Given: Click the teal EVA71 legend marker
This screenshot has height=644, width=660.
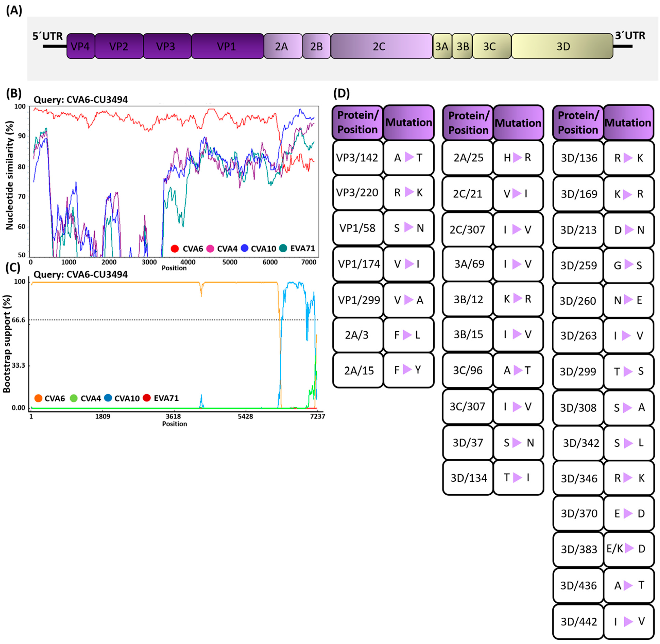Looking at the screenshot, I should [x=283, y=248].
